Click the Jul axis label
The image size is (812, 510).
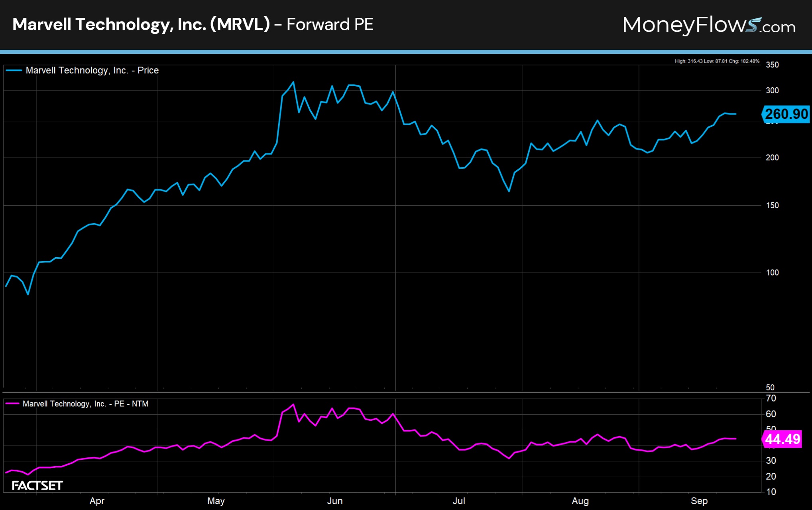tap(459, 501)
